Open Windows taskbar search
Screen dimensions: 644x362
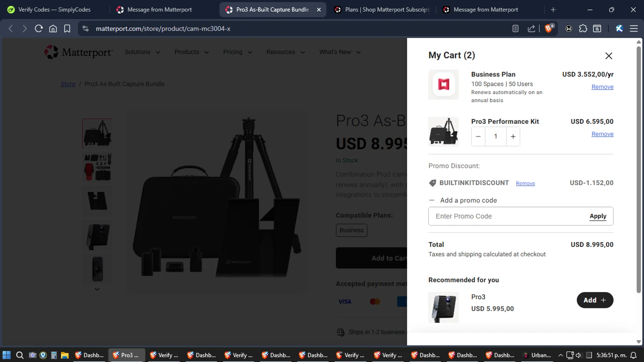point(20,355)
